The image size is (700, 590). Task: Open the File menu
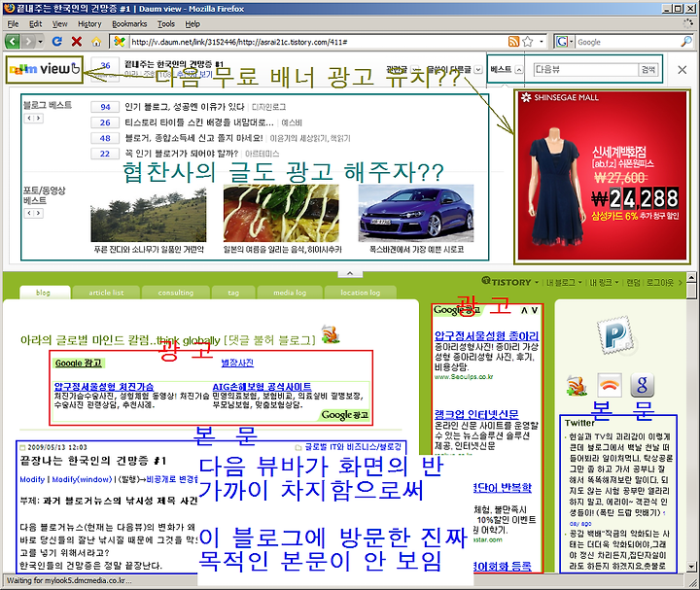tap(13, 23)
